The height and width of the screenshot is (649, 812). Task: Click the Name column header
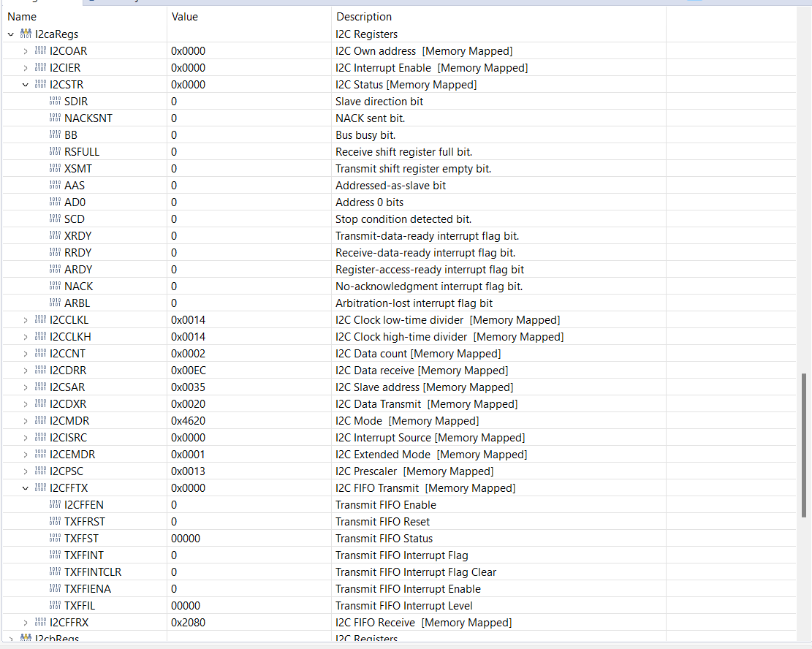22,17
